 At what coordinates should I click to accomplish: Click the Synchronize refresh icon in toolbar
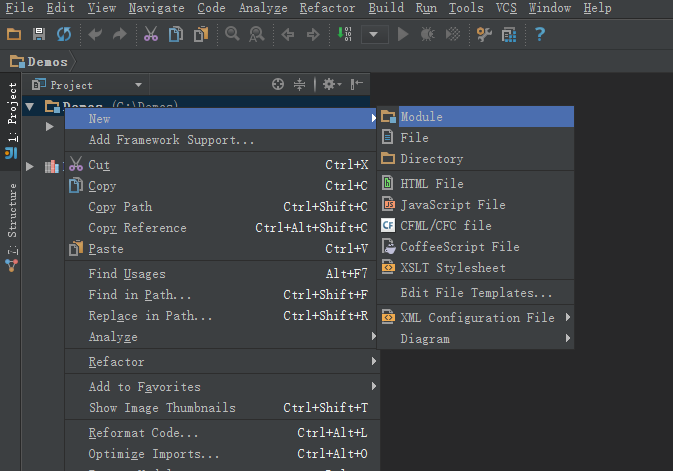point(64,34)
